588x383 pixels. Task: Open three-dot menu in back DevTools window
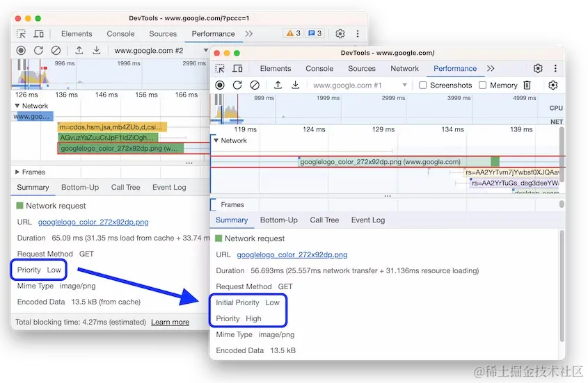pos(358,34)
